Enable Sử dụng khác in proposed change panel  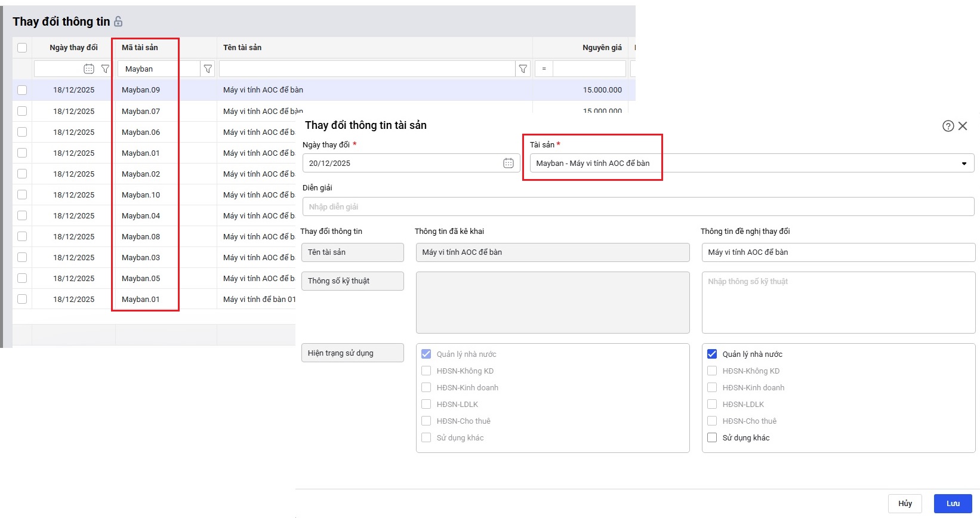pyautogui.click(x=712, y=437)
